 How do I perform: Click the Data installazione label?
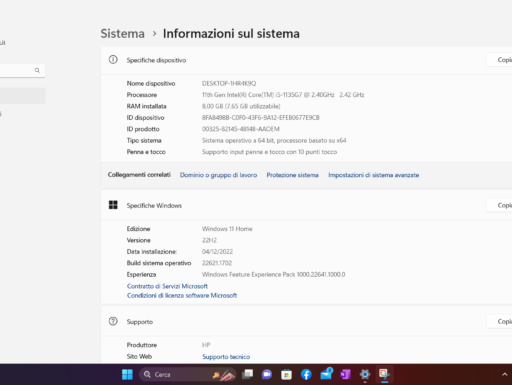pyautogui.click(x=152, y=251)
